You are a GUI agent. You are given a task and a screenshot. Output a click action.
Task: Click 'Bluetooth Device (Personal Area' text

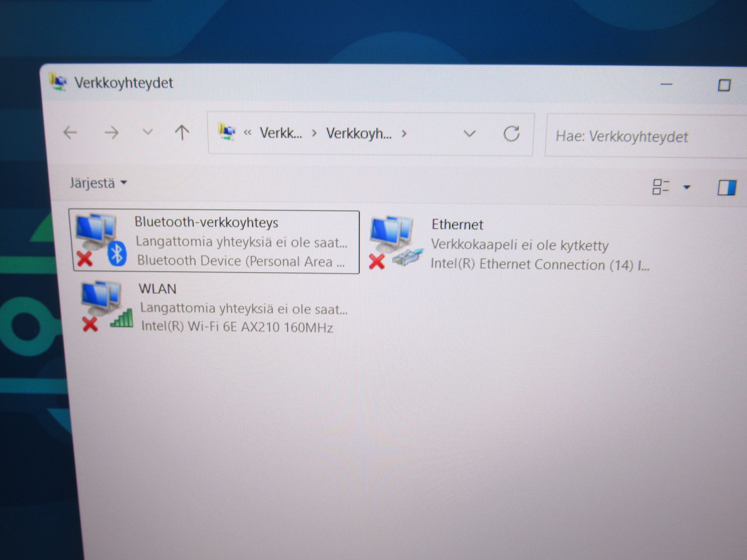point(235,261)
